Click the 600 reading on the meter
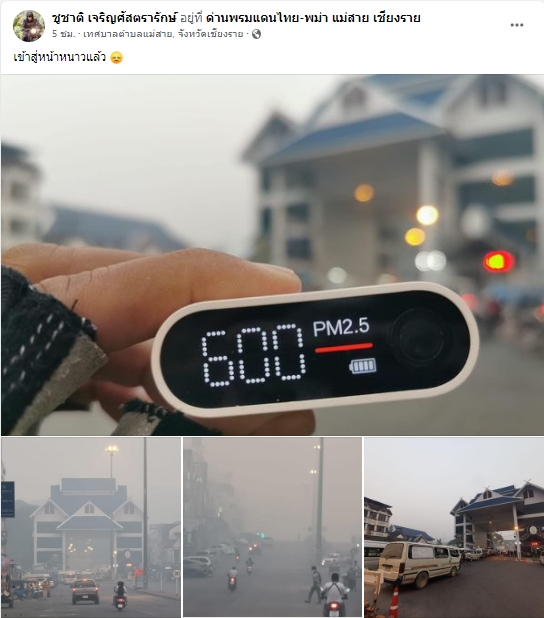The image size is (544, 618). 254,355
